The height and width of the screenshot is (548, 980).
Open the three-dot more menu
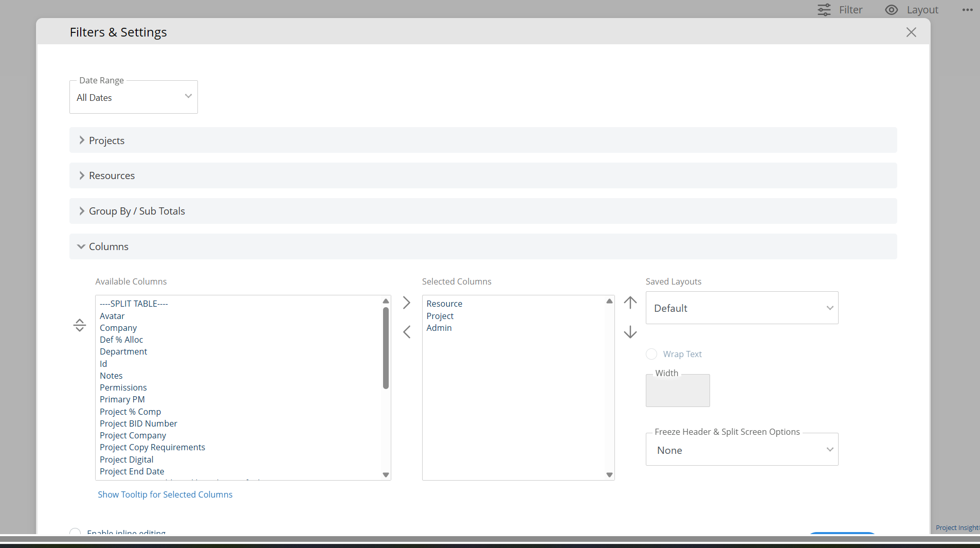[x=967, y=10]
